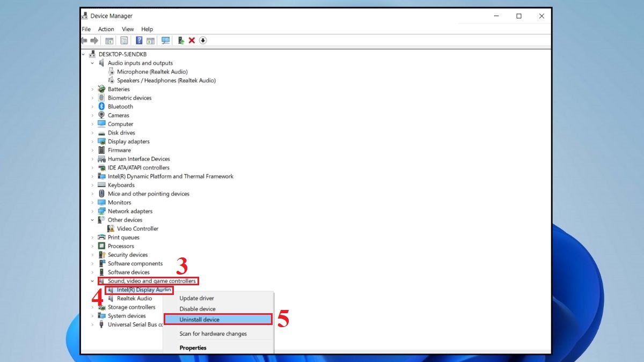Expand the System devices node

point(92,316)
